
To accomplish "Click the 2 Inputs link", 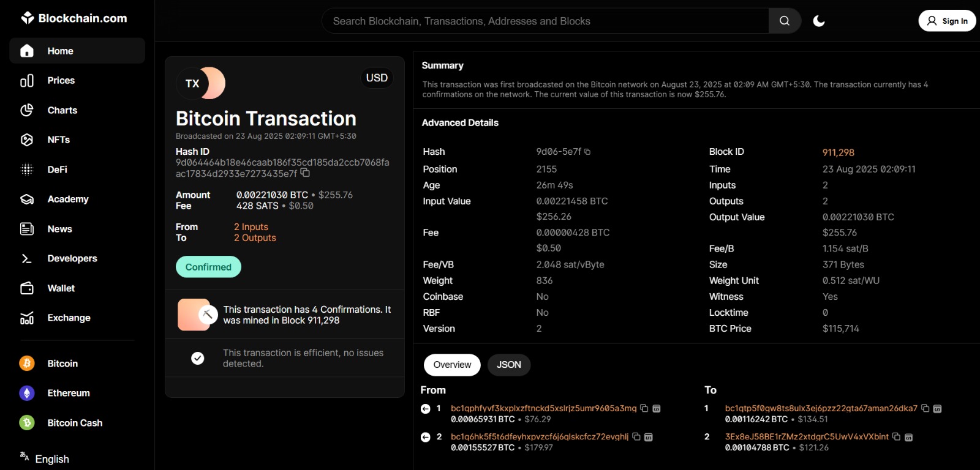I will point(251,227).
